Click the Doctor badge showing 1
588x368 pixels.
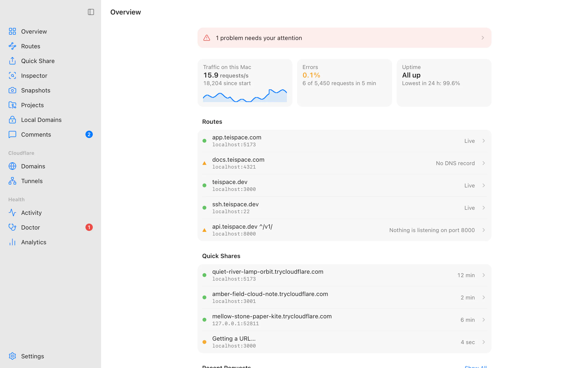click(89, 227)
